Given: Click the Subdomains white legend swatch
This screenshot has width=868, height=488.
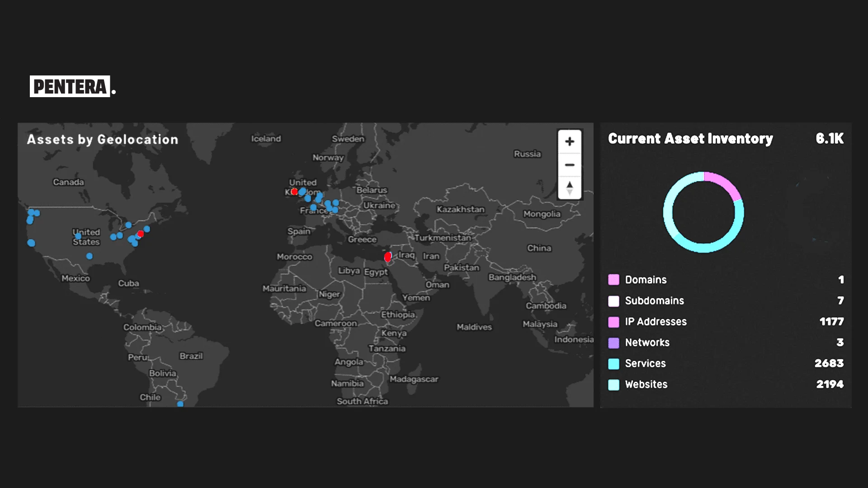Looking at the screenshot, I should 613,301.
